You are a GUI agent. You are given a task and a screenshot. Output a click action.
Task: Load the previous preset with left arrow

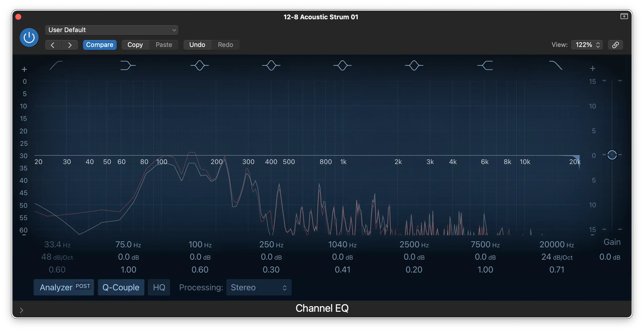(x=53, y=45)
